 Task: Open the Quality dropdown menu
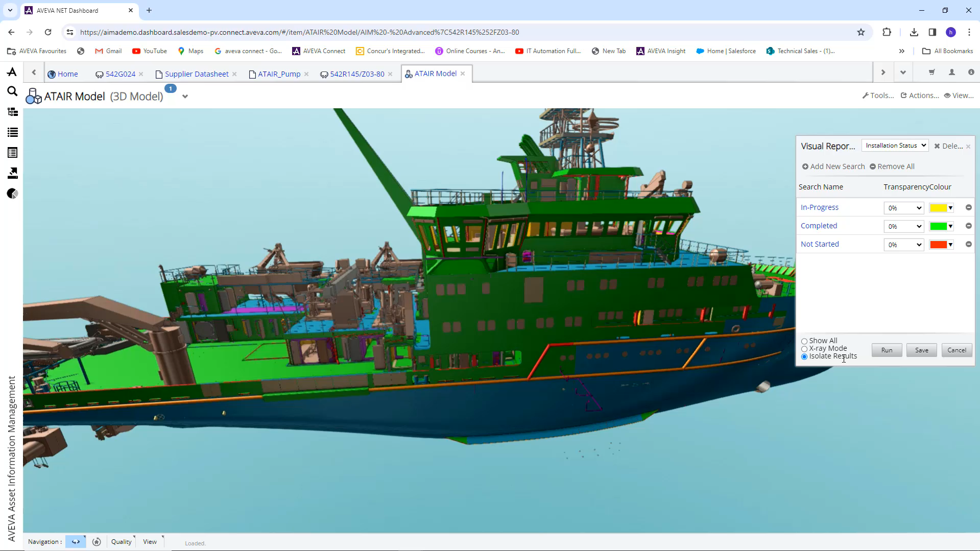[122, 542]
